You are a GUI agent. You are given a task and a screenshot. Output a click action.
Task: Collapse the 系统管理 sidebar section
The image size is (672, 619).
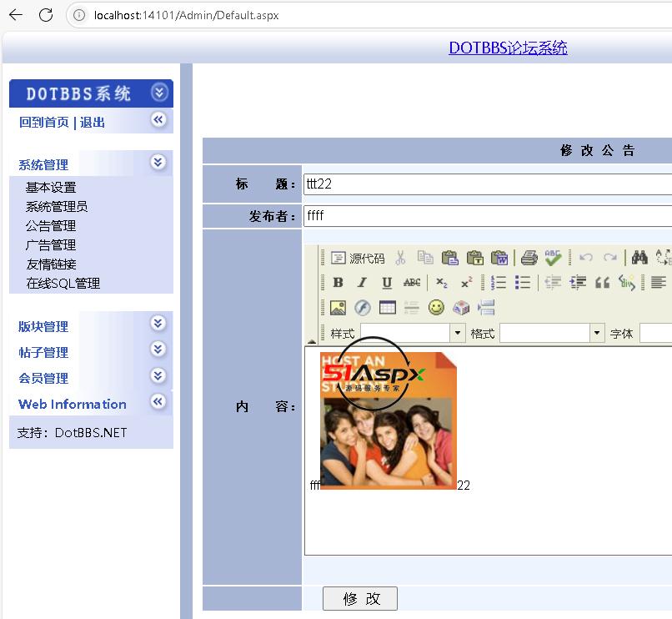coord(158,163)
